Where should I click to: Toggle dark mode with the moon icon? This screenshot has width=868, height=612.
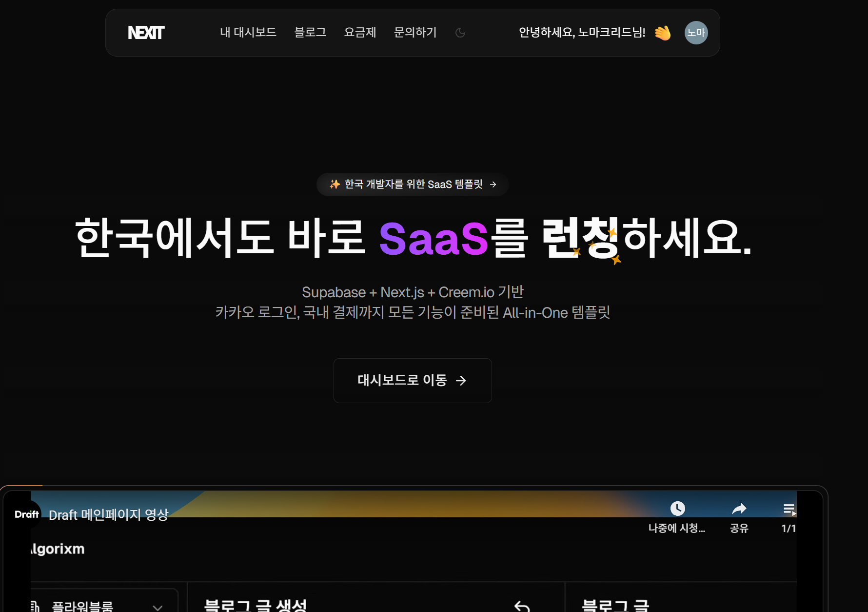[x=460, y=32]
